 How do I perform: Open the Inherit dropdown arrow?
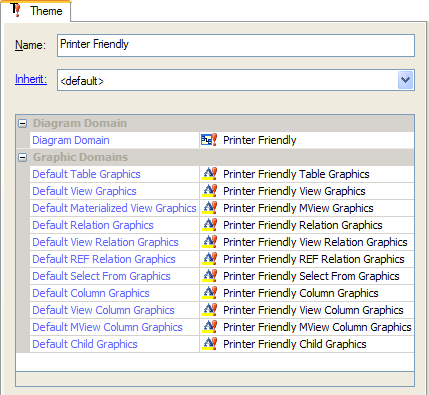[405, 80]
